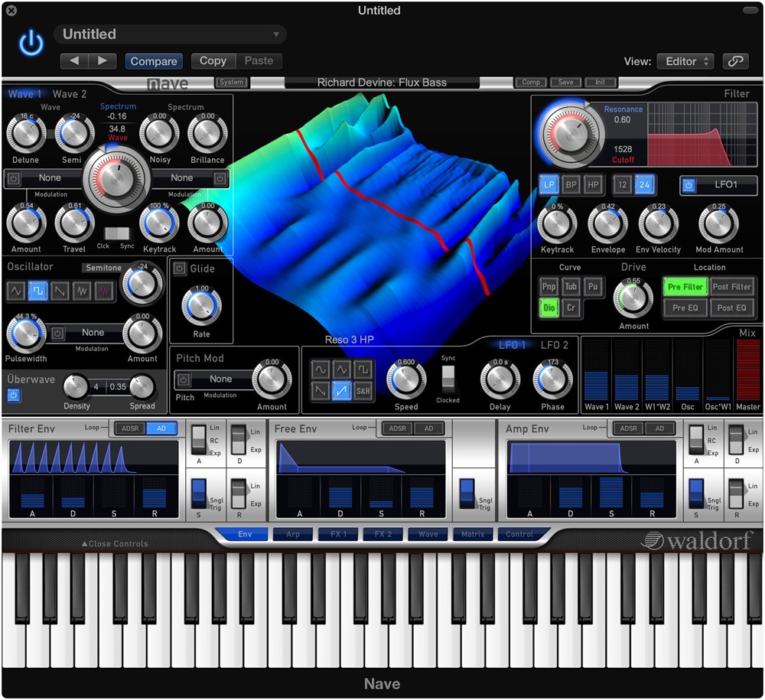Go to previous preset arrow
Screen dimensions: 765x700
(75, 61)
